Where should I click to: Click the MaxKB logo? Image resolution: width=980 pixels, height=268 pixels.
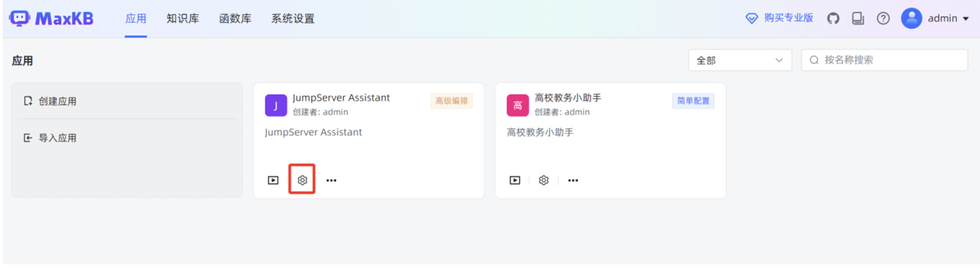pos(51,19)
